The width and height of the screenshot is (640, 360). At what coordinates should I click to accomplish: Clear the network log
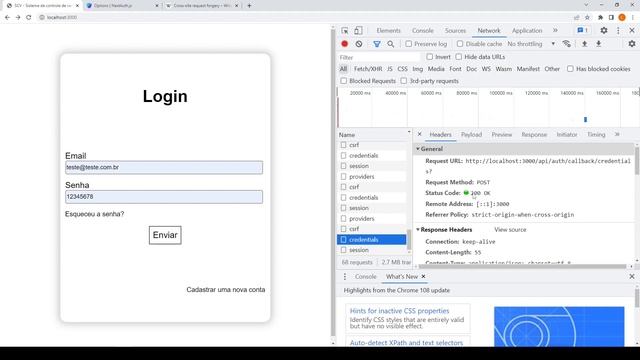pyautogui.click(x=359, y=44)
